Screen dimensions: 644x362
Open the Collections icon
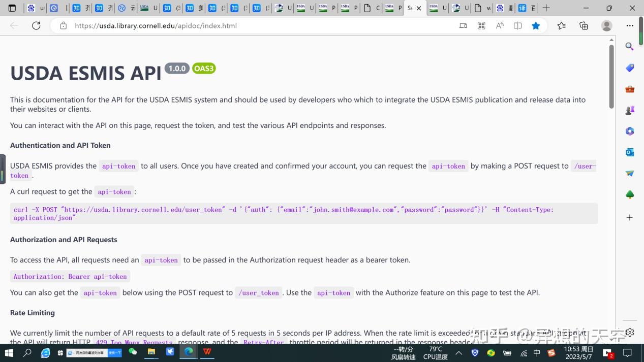584,25
